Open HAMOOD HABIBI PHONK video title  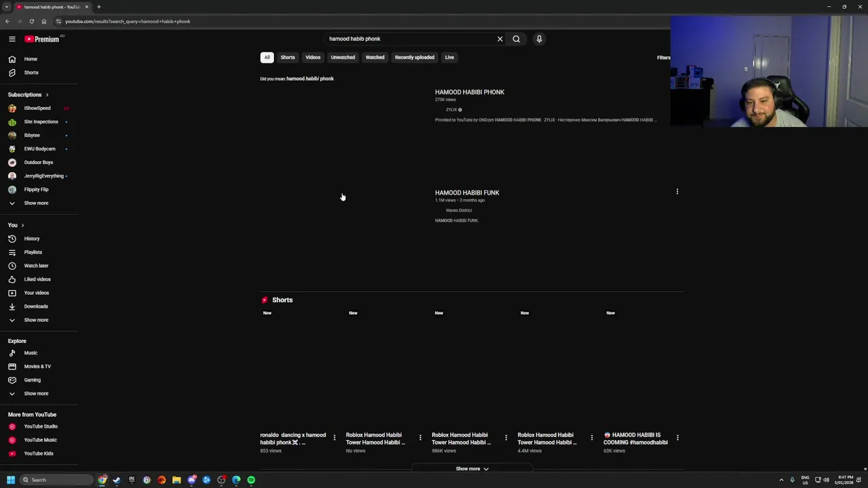coord(469,92)
